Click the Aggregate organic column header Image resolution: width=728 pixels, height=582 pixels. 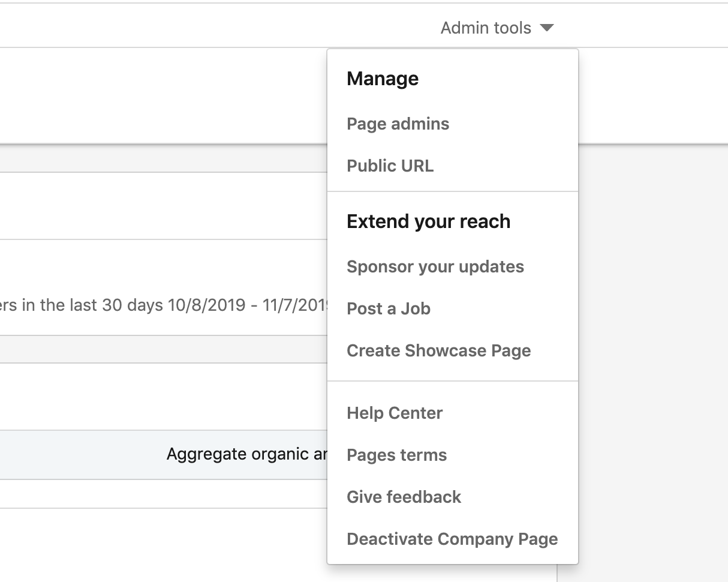tap(246, 454)
